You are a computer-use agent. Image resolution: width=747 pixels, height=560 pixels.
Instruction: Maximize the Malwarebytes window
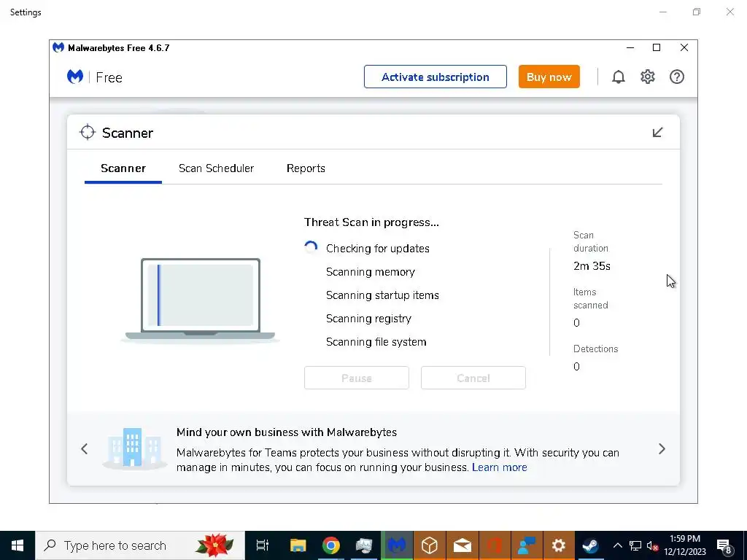pos(657,47)
